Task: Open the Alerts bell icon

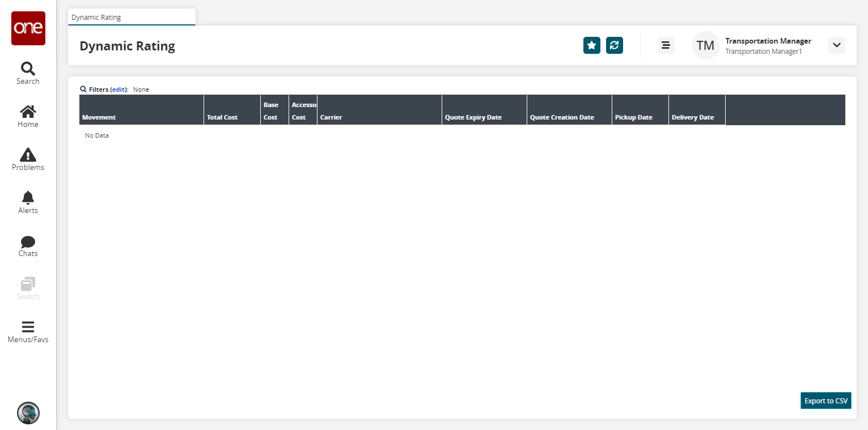Action: pyautogui.click(x=28, y=197)
